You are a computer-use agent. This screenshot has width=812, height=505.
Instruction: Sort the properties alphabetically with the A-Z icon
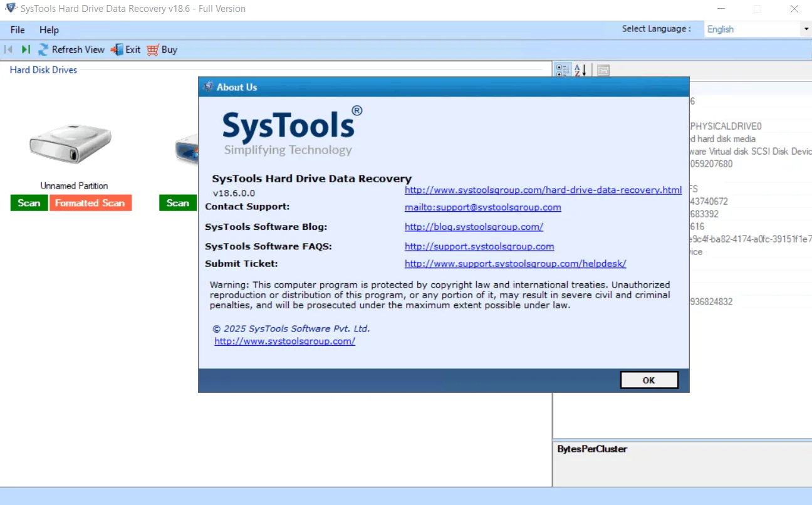click(x=580, y=70)
